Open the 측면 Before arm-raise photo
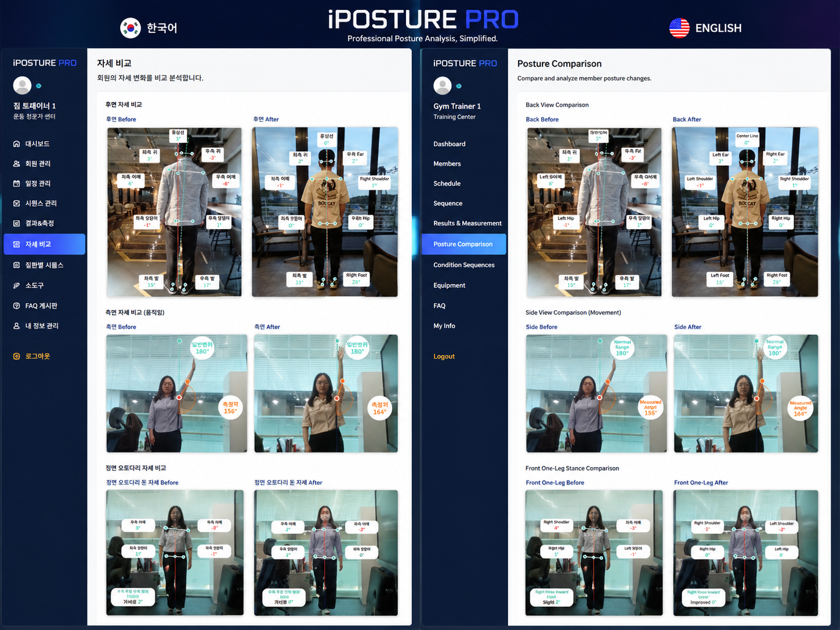Viewport: 840px width, 630px height. (x=176, y=393)
